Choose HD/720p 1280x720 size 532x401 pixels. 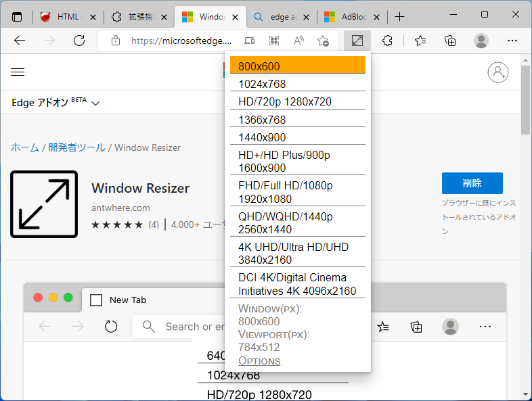(298, 101)
